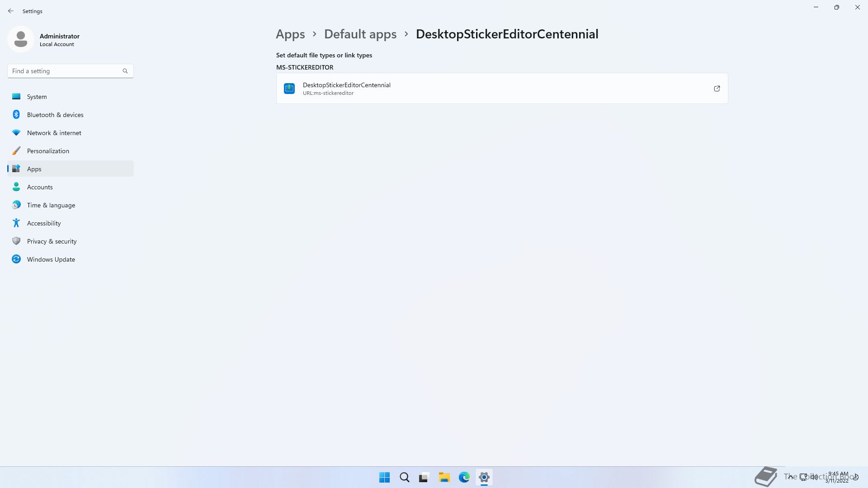The height and width of the screenshot is (488, 868).
Task: Click the open external link icon
Action: [x=717, y=89]
